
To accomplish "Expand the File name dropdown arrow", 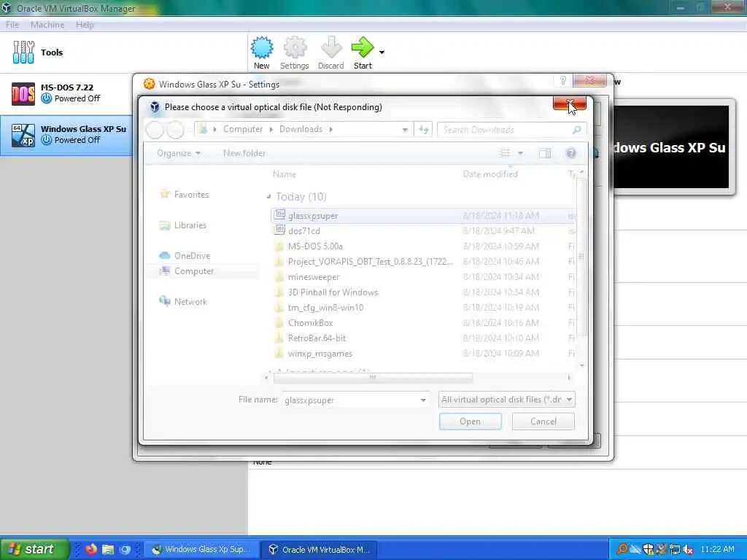I will [423, 400].
